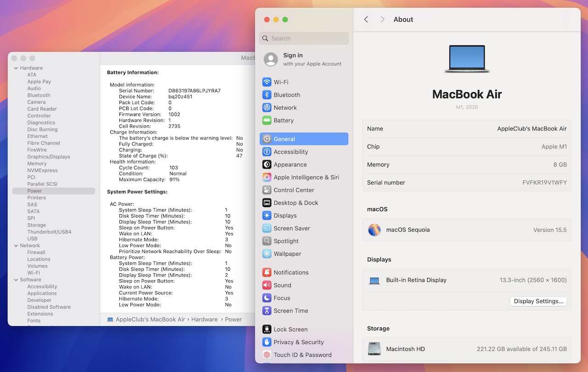Screen dimensions: 588x372
Task: Click the macOS Version 15.5 text
Action: point(550,230)
